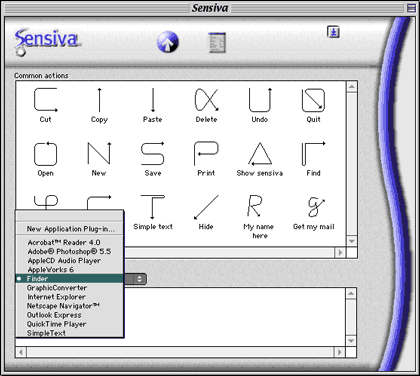Viewport: 420px width, 376px height.
Task: Select the Hide diagonal gesture icon
Action: [x=206, y=207]
